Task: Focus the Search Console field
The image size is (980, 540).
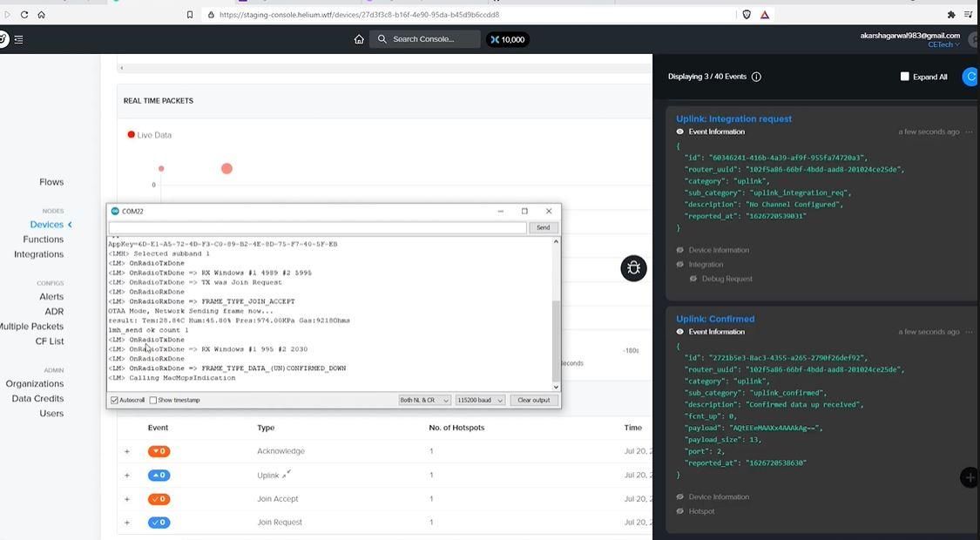Action: pyautogui.click(x=425, y=39)
